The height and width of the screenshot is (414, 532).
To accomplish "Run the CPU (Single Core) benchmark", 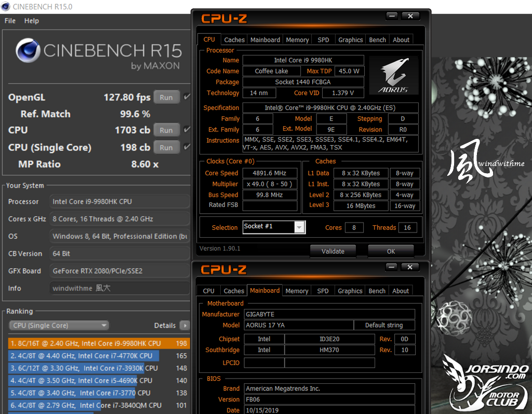I will 166,147.
